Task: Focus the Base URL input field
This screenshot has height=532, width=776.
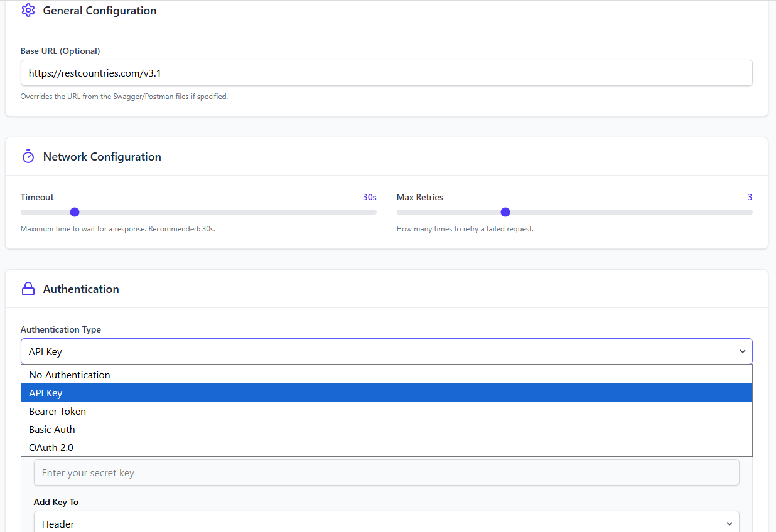Action: [386, 73]
